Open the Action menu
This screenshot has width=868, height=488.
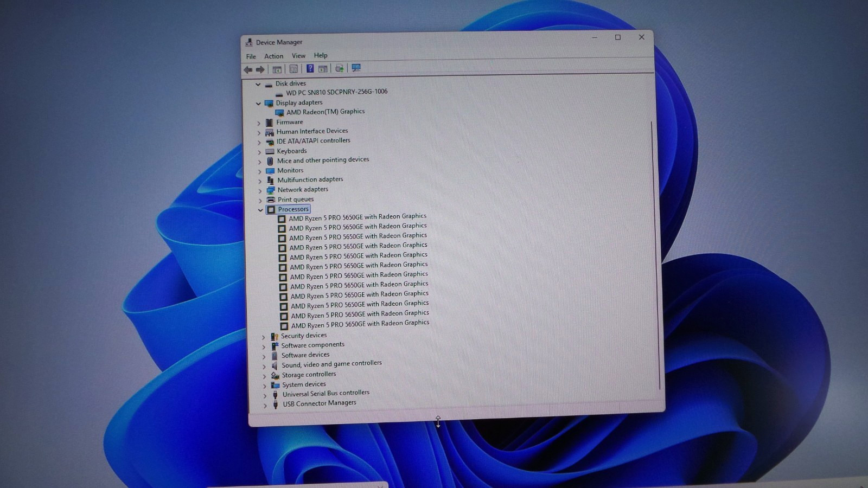point(273,56)
